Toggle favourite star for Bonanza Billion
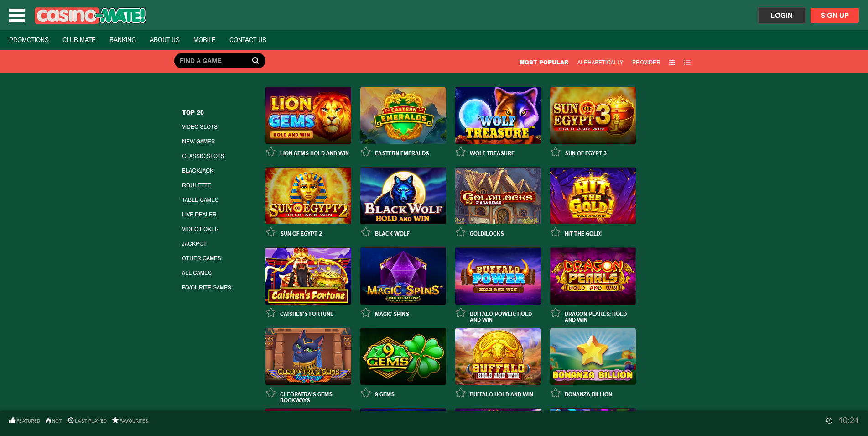The width and height of the screenshot is (868, 436). pyautogui.click(x=556, y=393)
